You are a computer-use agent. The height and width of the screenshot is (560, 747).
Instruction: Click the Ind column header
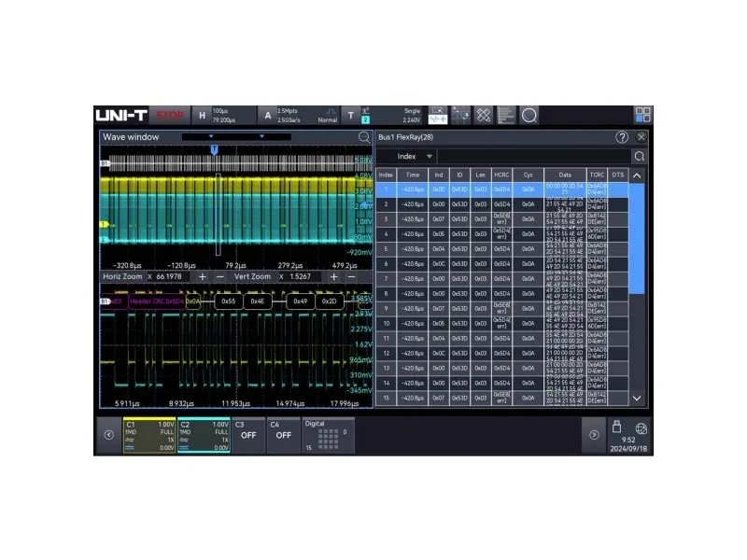438,175
